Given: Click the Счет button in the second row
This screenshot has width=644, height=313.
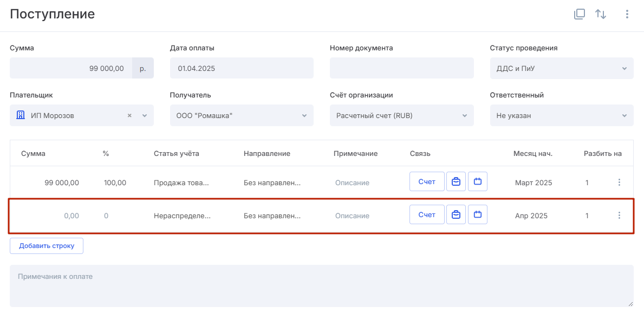Looking at the screenshot, I should click(427, 214).
